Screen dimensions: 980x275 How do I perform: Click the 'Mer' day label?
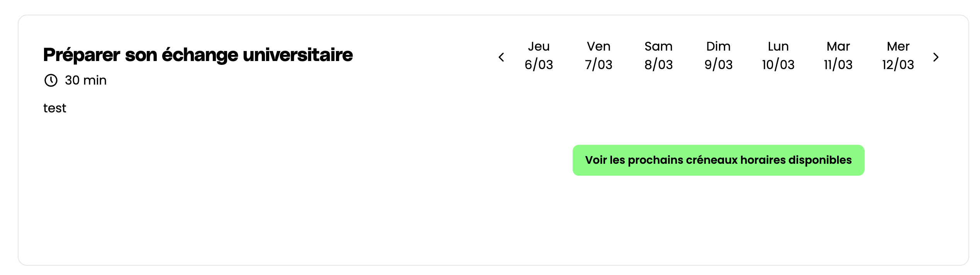(x=898, y=46)
